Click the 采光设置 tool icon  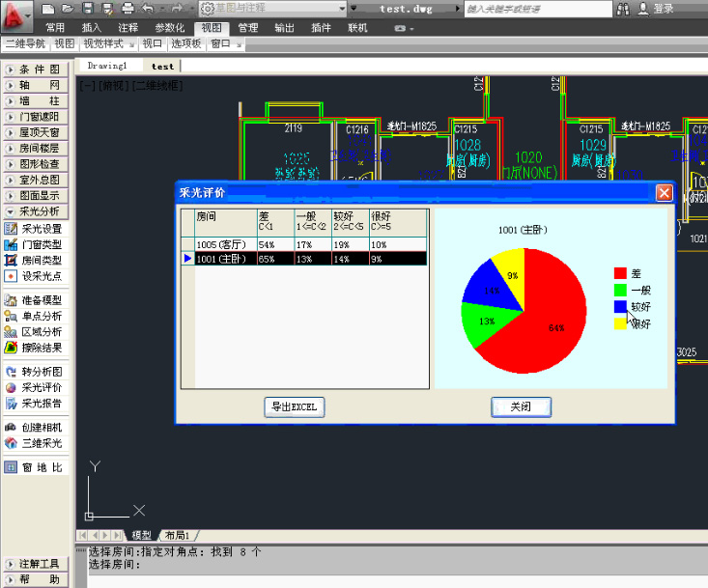pos(12,229)
